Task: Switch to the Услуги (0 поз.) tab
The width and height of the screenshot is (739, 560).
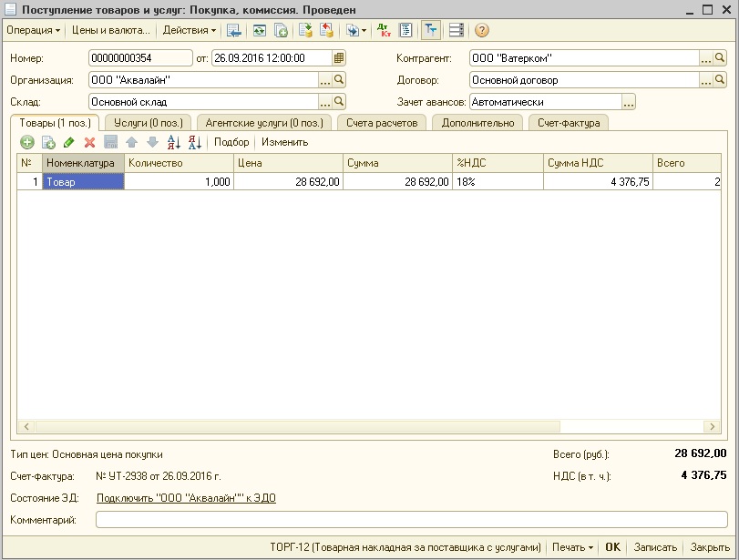Action: (148, 123)
